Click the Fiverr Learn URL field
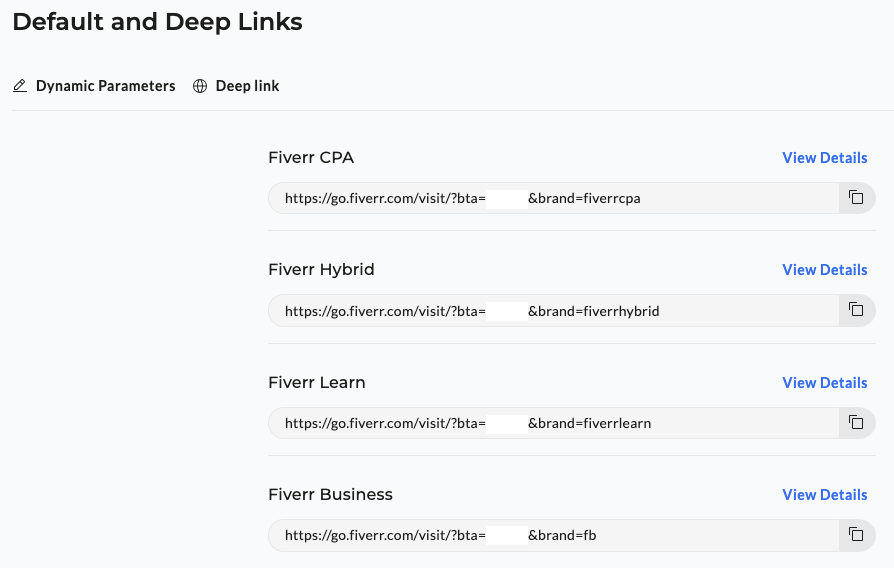 [552, 423]
